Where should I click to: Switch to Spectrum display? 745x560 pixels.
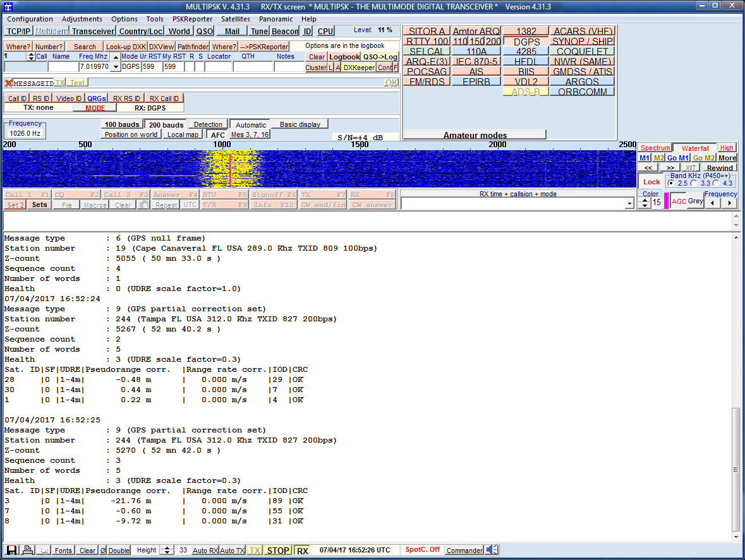click(655, 148)
